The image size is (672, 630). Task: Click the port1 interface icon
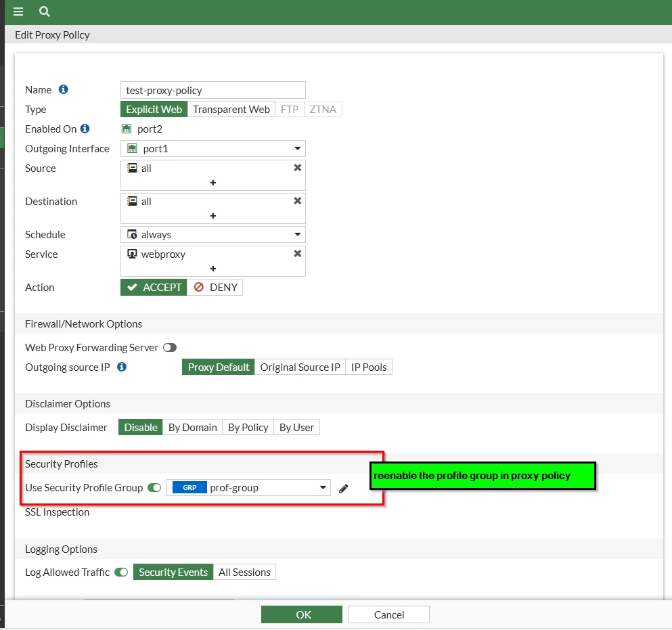(x=132, y=148)
